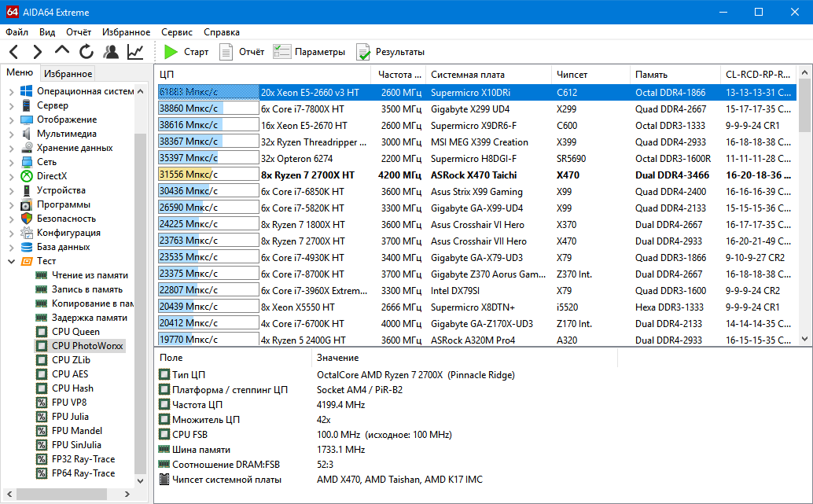The width and height of the screenshot is (813, 504).
Task: Open the Избранное menu in the menu bar
Action: 126,32
